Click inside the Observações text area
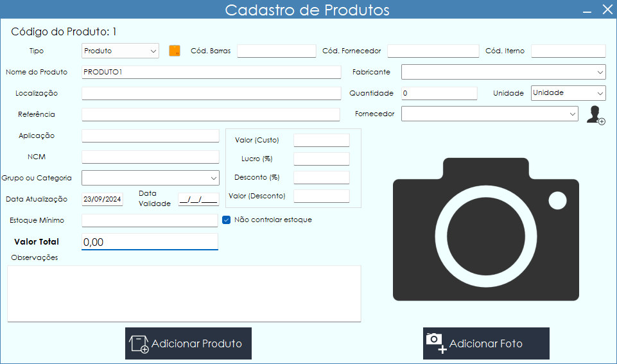617x364 pixels. tap(184, 293)
